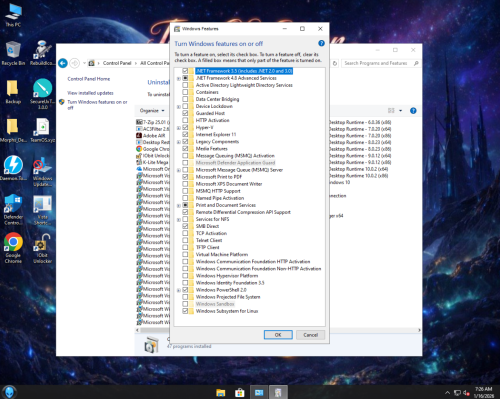Image resolution: width=500 pixels, height=399 pixels.
Task: Uncheck Windows Subsystem for Linux
Action: click(x=185, y=311)
